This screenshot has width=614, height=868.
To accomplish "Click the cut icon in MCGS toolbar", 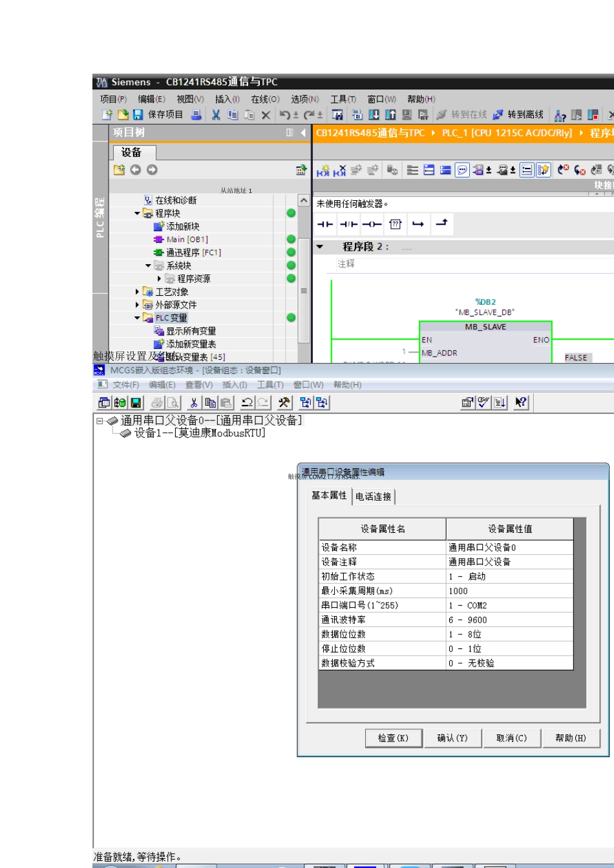I will click(x=194, y=402).
